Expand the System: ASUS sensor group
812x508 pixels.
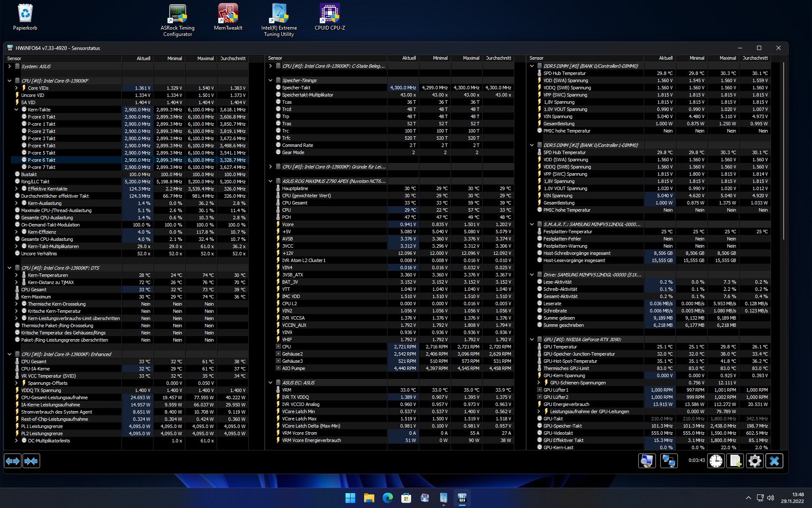(9, 66)
